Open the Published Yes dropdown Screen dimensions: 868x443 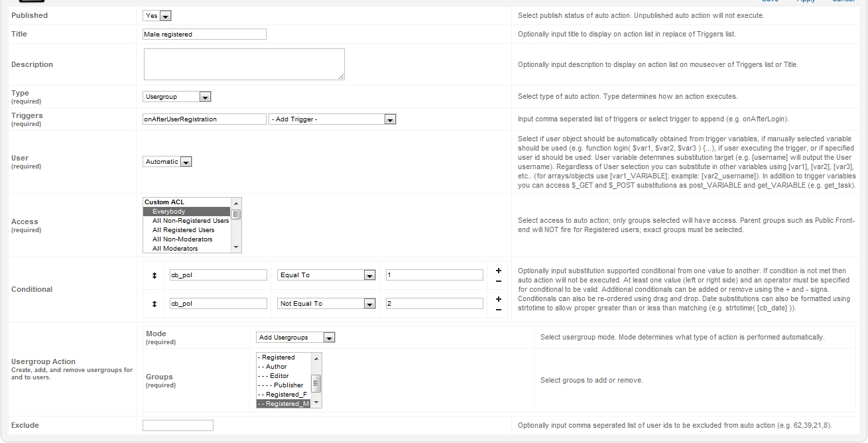(157, 15)
